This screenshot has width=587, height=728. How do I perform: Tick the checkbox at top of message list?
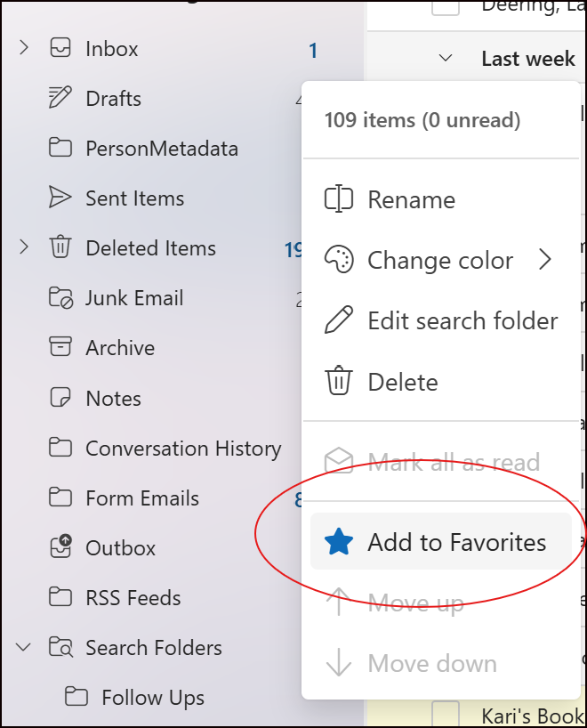coord(446,7)
